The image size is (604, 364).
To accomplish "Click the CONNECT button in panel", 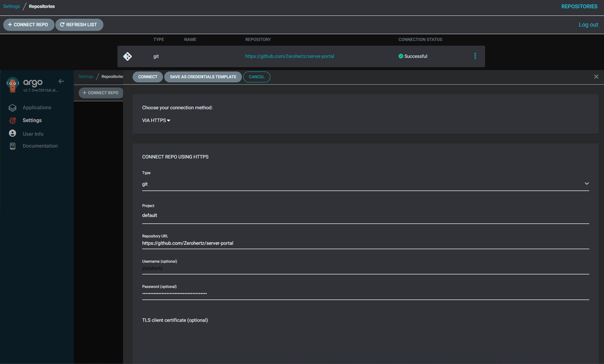I will tap(148, 77).
